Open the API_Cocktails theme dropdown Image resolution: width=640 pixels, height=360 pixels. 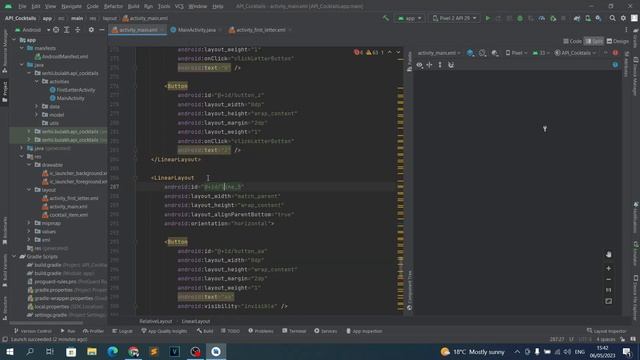[575, 53]
